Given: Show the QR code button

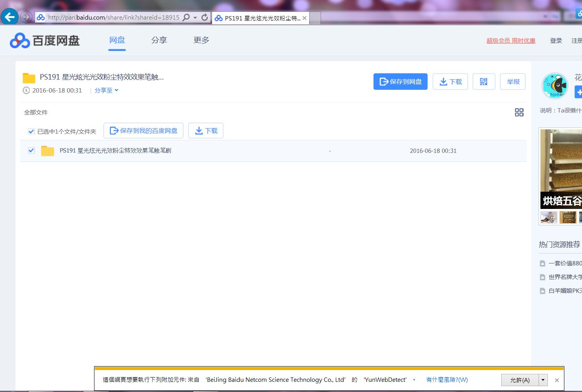Looking at the screenshot, I should (x=484, y=82).
